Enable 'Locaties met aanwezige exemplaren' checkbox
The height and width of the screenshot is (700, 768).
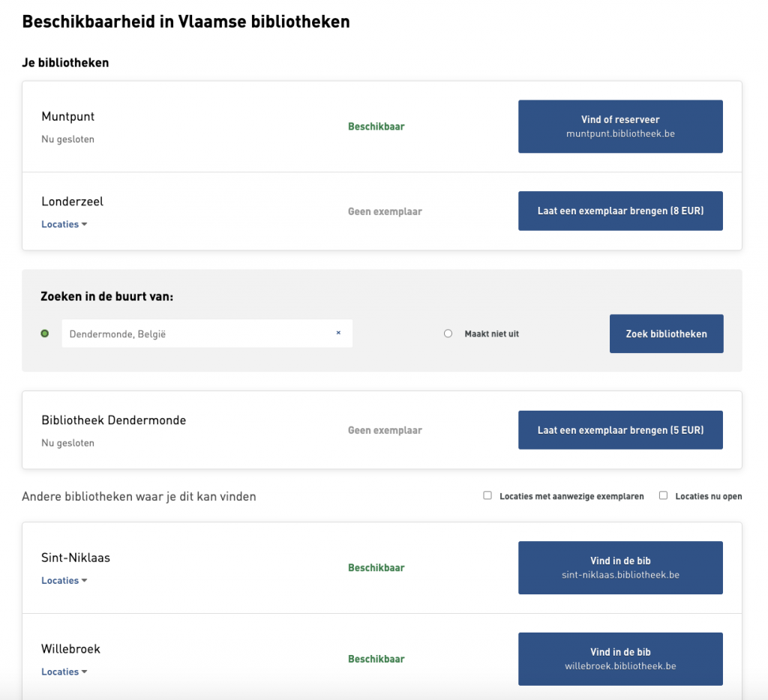tap(487, 495)
